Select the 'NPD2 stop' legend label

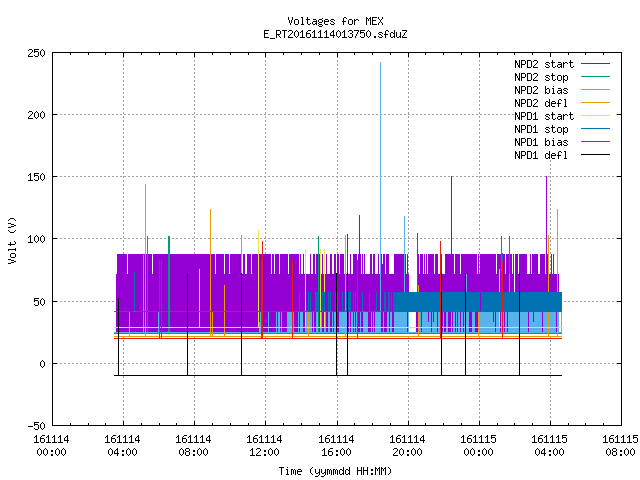coord(541,77)
